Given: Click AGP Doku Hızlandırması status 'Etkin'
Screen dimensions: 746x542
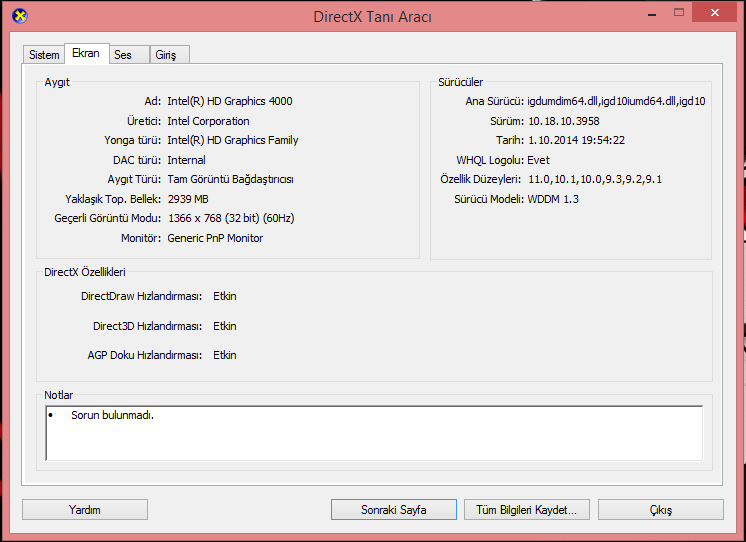Looking at the screenshot, I should (x=225, y=355).
